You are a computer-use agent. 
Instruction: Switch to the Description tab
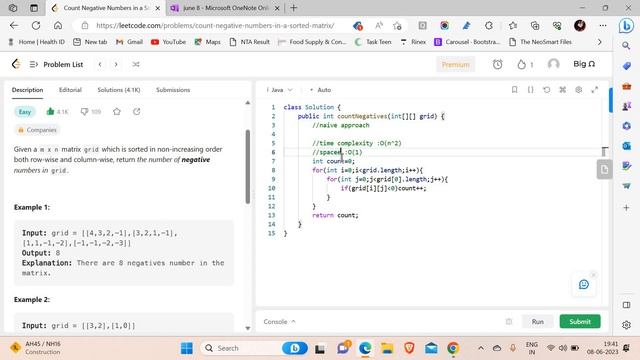pos(27,90)
